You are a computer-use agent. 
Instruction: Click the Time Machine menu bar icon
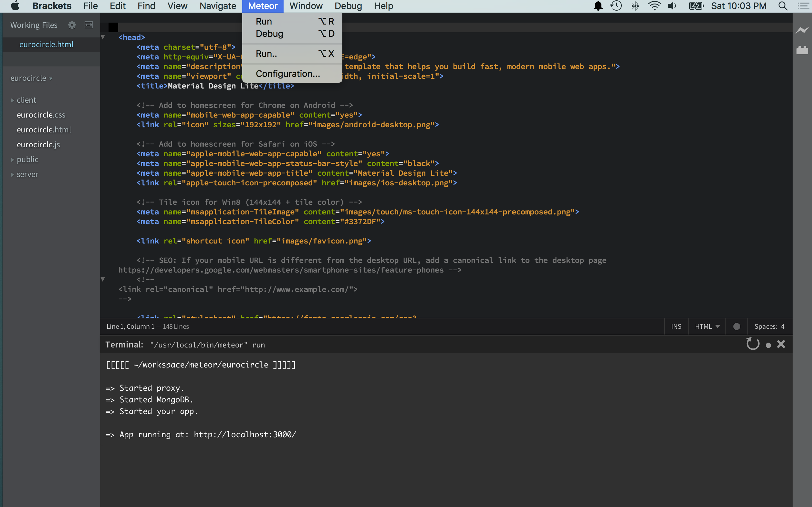616,6
